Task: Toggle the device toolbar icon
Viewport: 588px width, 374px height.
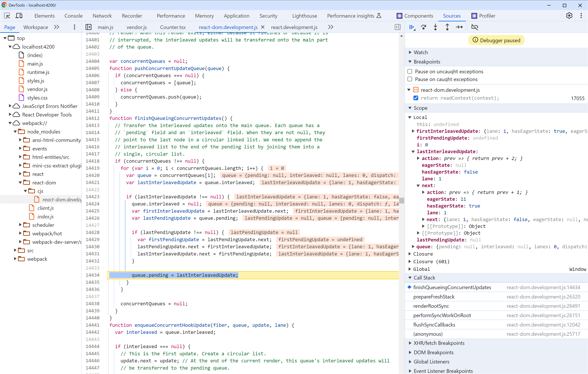Action: pos(19,16)
